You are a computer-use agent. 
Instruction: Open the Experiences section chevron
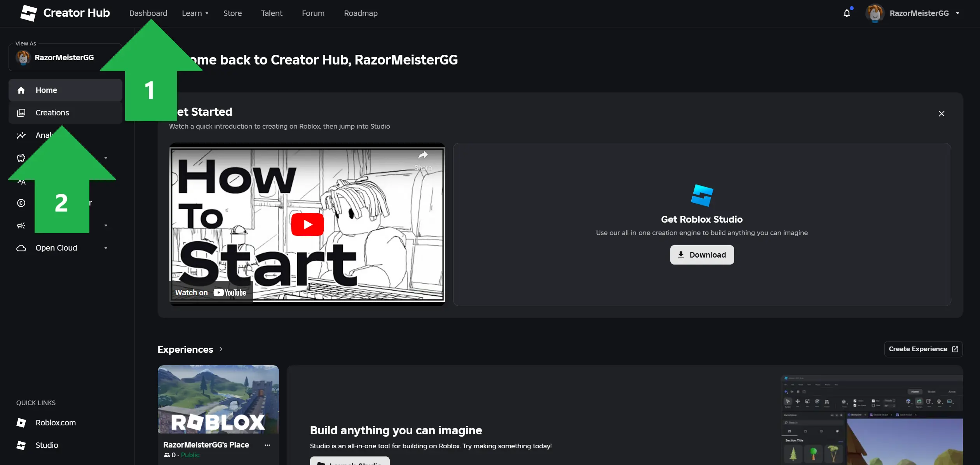click(x=221, y=349)
